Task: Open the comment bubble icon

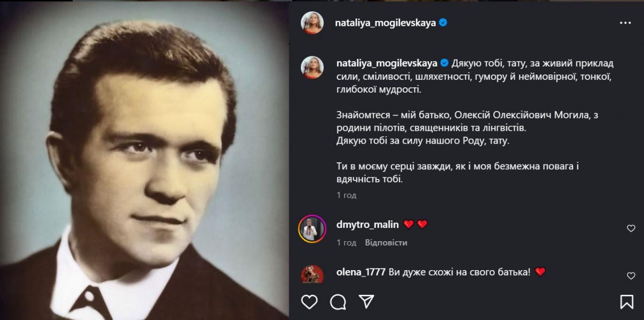Action: (x=338, y=302)
